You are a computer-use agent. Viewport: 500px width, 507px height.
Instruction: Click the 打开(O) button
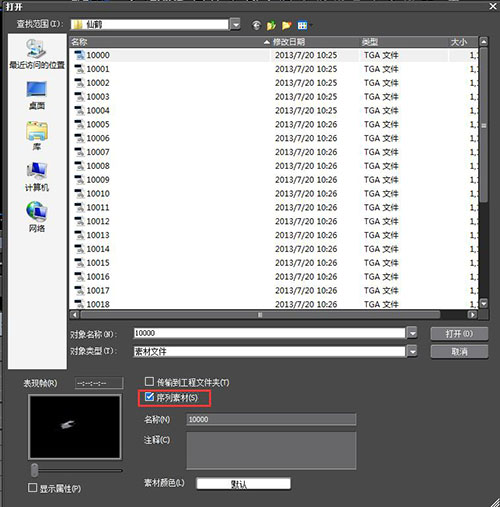(459, 333)
